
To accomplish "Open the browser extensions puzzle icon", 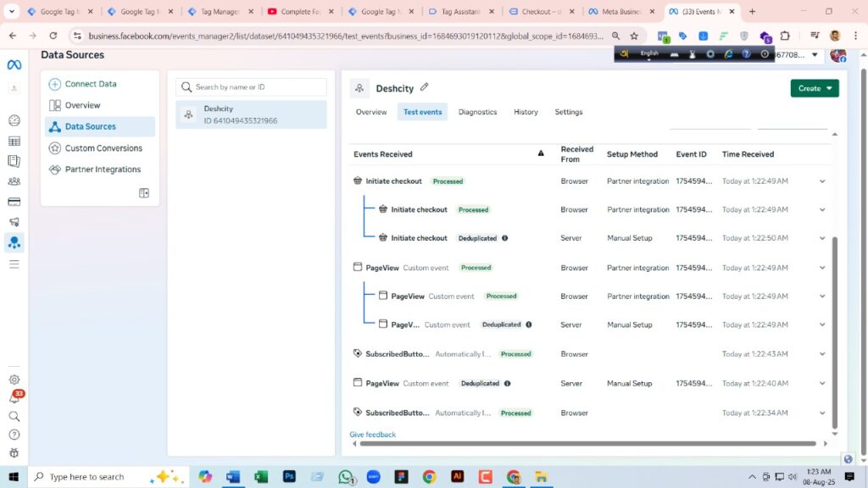I will pos(785,36).
